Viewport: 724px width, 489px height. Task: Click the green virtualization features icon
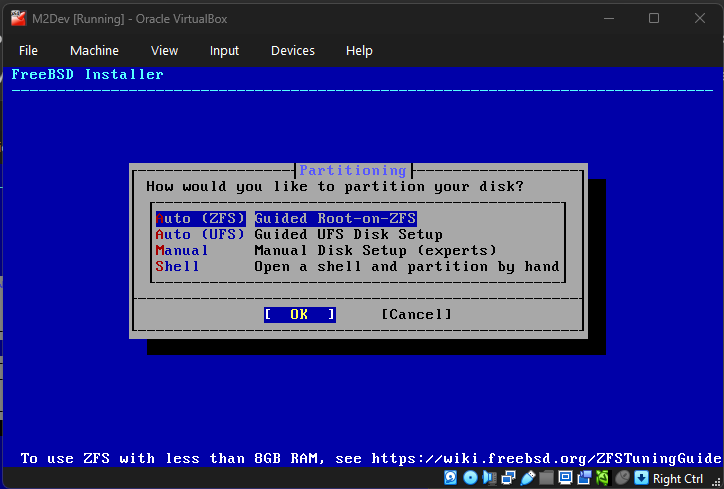(603, 478)
